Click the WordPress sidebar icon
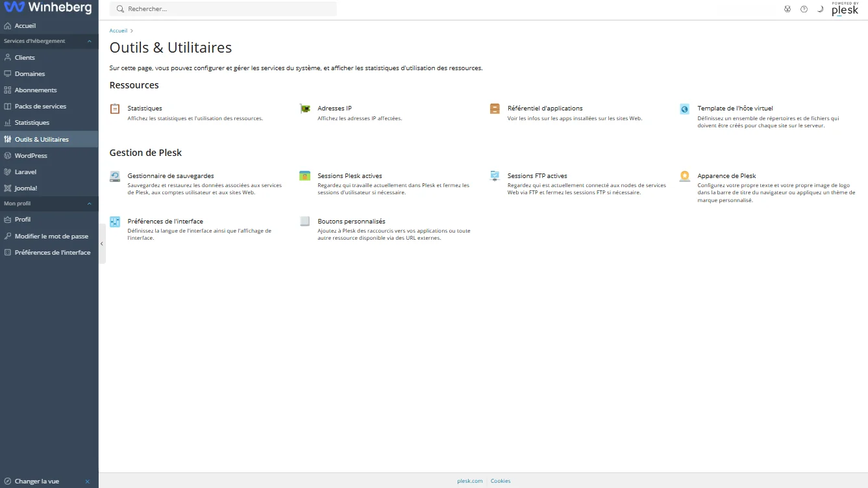The width and height of the screenshot is (868, 488). point(8,156)
